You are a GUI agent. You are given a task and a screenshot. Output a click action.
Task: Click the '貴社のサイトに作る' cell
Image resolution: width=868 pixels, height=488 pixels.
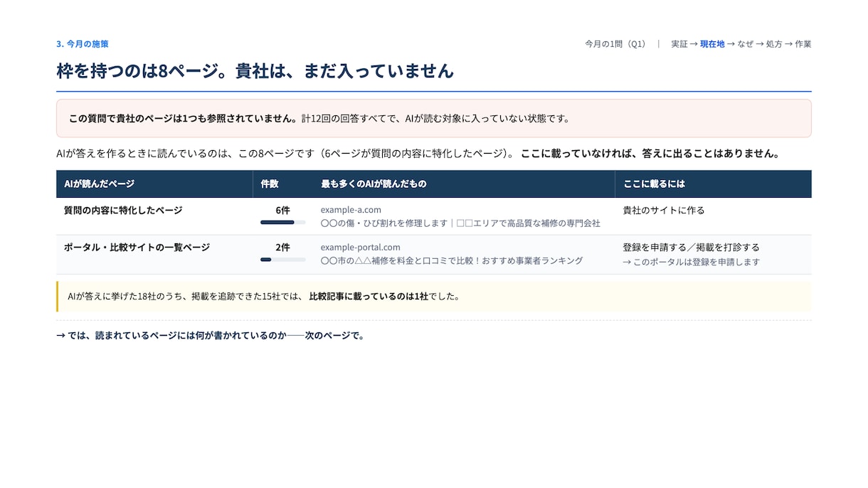pos(664,211)
